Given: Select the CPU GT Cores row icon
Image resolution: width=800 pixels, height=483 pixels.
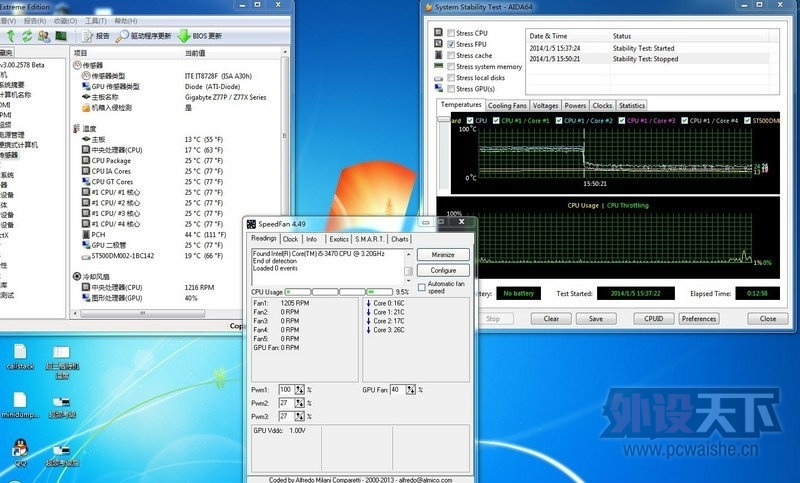Looking at the screenshot, I should (x=86, y=182).
